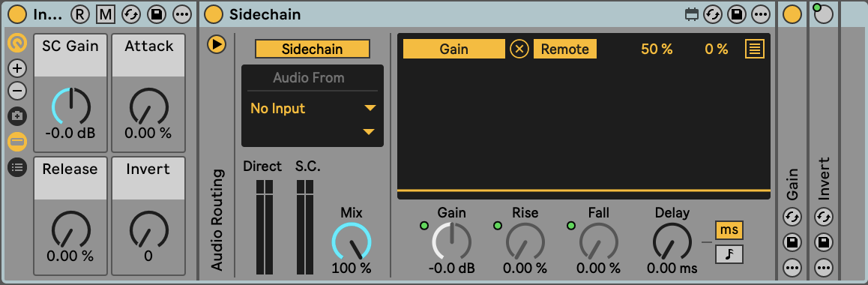Open the second Audio From channel dropdown
The width and height of the screenshot is (868, 285).
pyautogui.click(x=313, y=132)
